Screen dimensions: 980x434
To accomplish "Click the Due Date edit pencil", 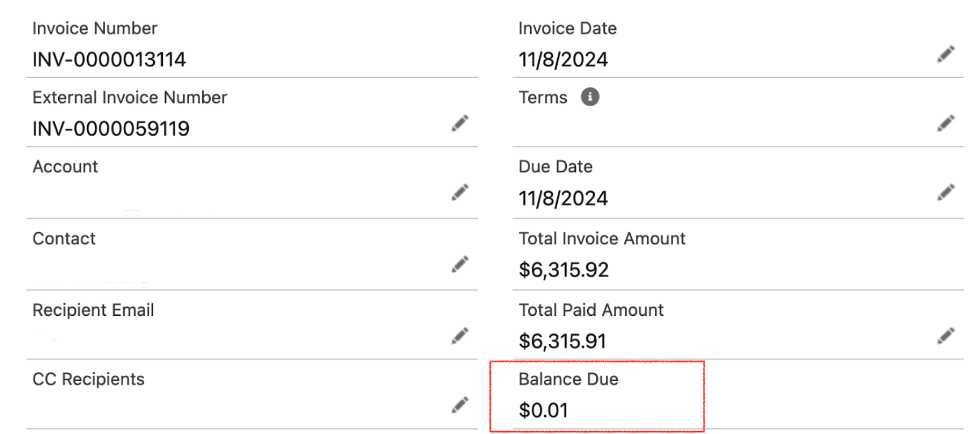I will (946, 192).
